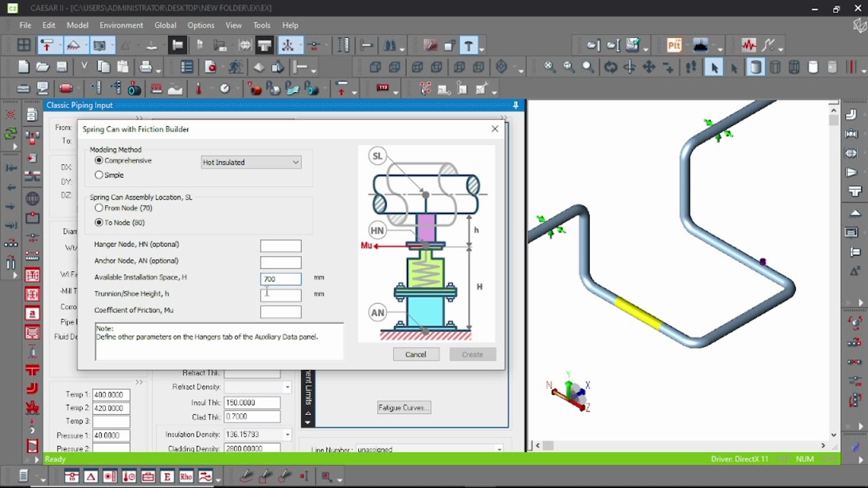Click the Coefficient of Friction, Mu field
Screen dimensions: 868x488
click(x=281, y=311)
